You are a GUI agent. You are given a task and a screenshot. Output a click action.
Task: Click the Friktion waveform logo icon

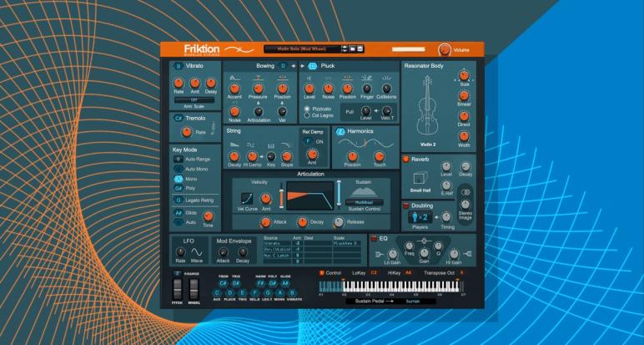click(x=239, y=50)
